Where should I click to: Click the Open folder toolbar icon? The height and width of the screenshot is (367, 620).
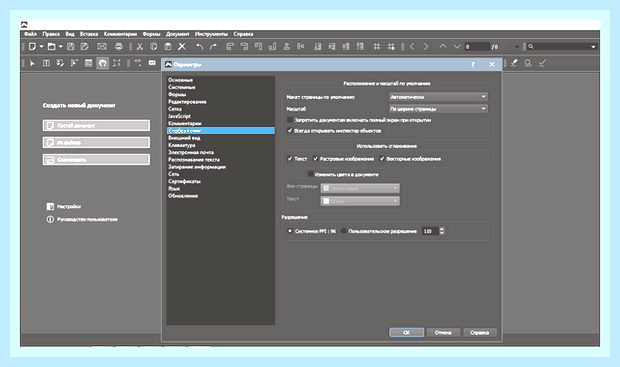(51, 47)
